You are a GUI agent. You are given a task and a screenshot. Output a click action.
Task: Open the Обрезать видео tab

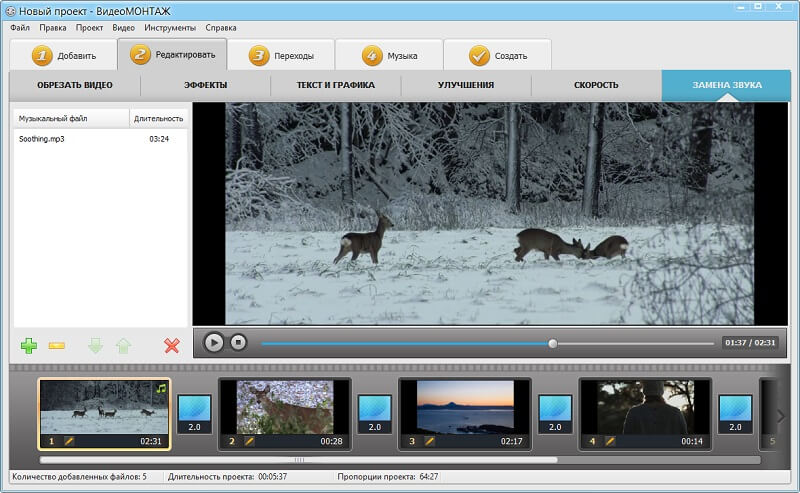pos(75,85)
